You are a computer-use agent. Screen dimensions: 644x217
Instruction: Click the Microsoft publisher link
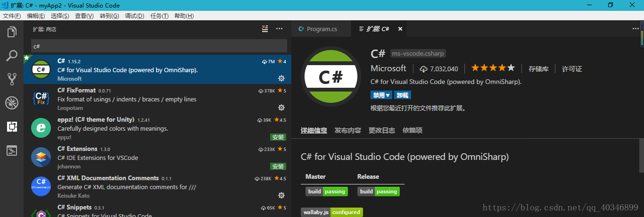pyautogui.click(x=388, y=68)
